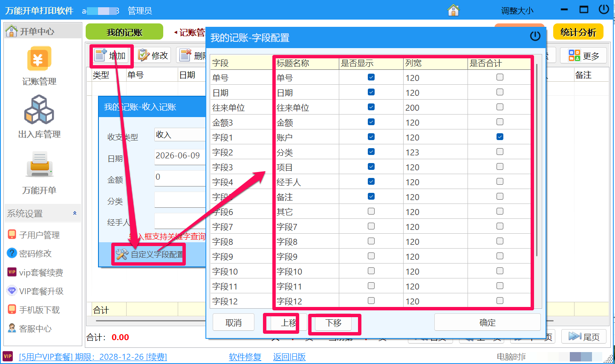Edit 标题名称 cell reading 其它

[307, 212]
